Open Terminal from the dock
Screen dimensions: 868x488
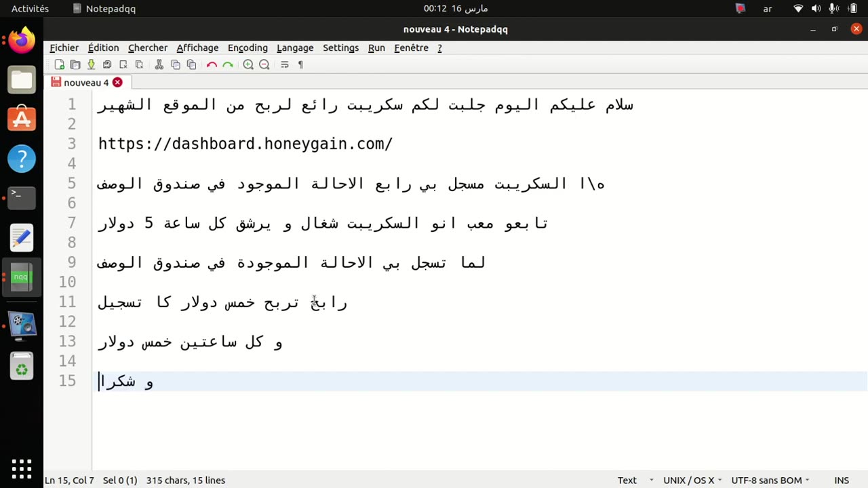coord(22,198)
